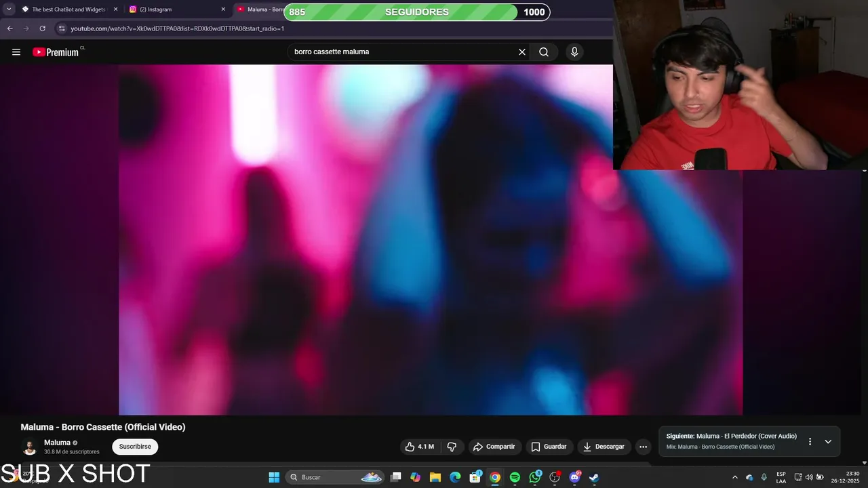Open ESP LAA language switcher

[x=781, y=477]
